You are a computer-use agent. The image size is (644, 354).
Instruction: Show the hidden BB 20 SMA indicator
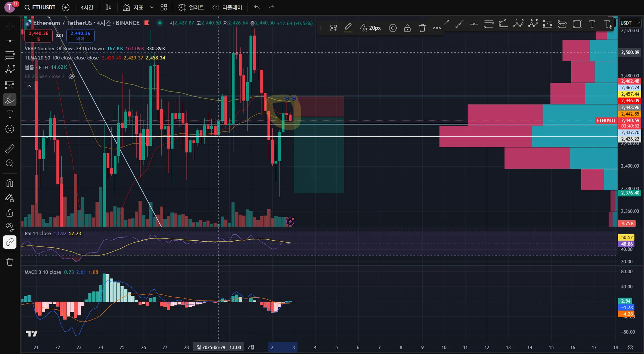[x=71, y=76]
